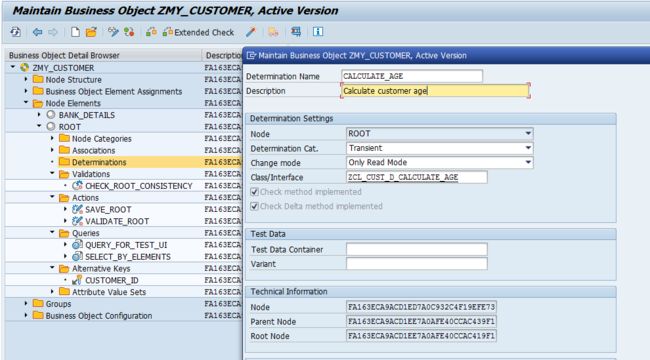This screenshot has width=650, height=360.
Task: Click the ROOT node circle icon
Action: [51, 126]
